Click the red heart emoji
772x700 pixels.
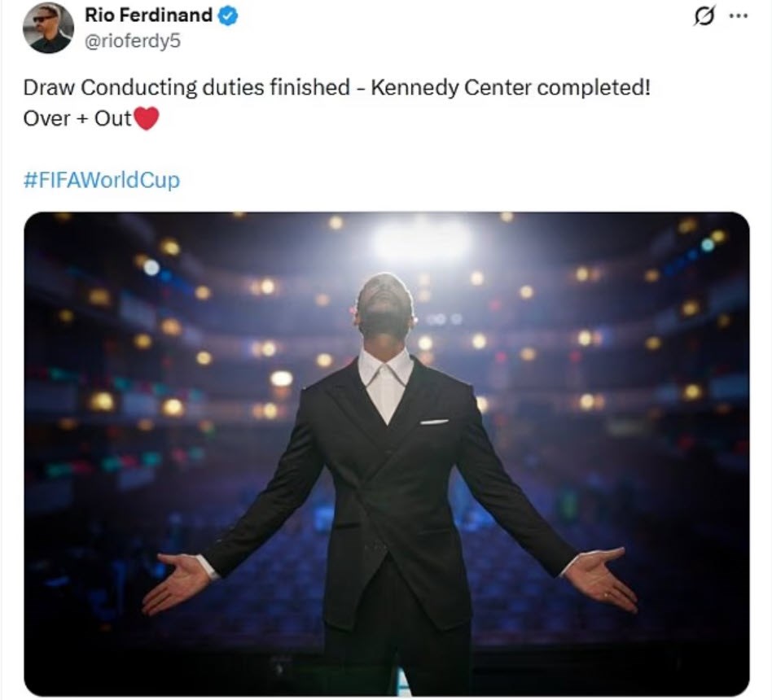(x=147, y=119)
